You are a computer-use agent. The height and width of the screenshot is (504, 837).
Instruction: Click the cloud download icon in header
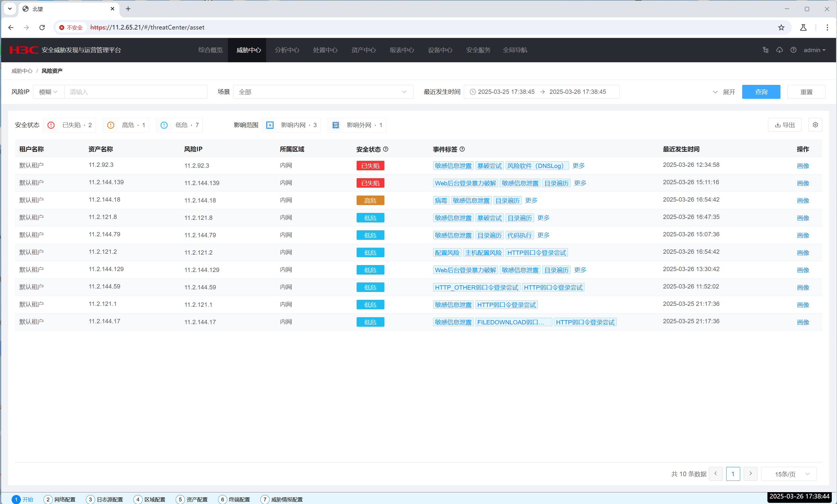tap(779, 50)
